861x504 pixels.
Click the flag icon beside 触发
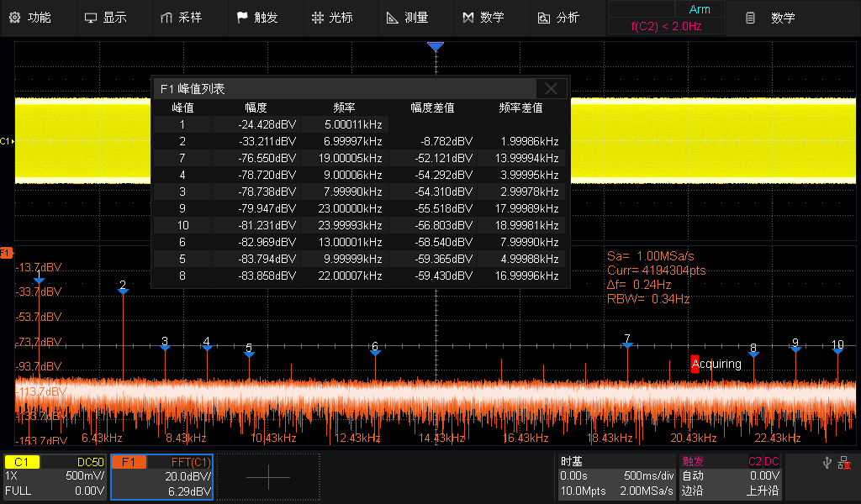[241, 18]
